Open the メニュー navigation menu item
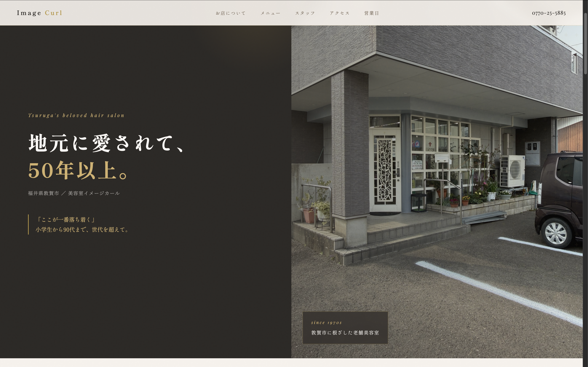 270,13
